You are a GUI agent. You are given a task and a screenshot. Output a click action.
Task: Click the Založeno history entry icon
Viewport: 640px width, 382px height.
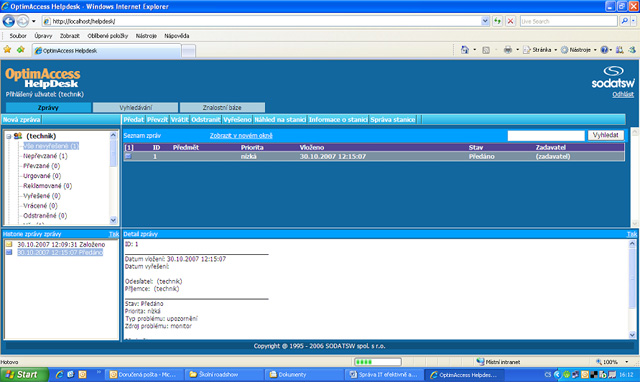pos(9,244)
